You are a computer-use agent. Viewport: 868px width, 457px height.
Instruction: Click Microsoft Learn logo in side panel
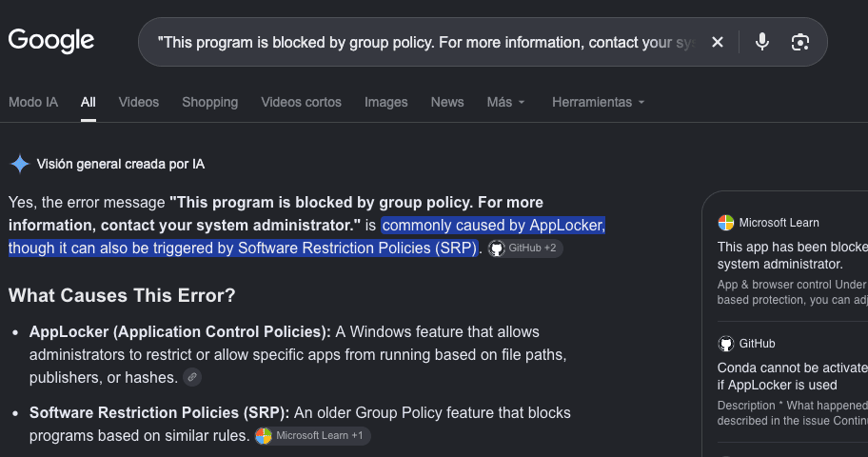click(x=726, y=223)
